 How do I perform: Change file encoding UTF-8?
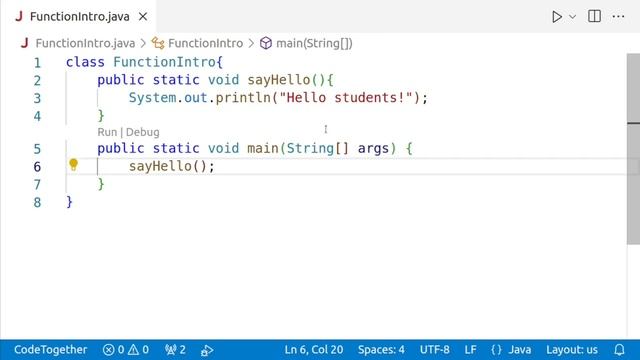435,350
